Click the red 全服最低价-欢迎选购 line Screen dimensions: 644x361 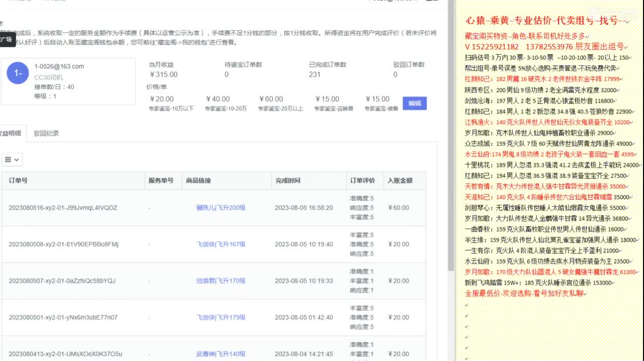point(524,293)
